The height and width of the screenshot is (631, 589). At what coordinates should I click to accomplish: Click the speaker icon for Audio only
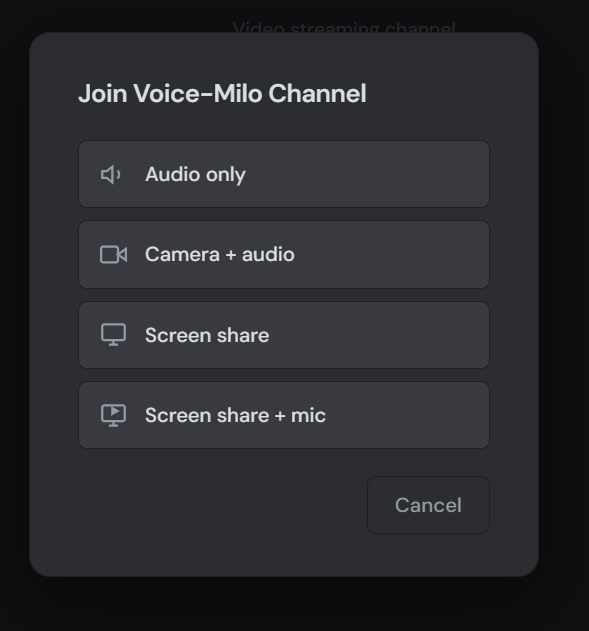pyautogui.click(x=111, y=175)
